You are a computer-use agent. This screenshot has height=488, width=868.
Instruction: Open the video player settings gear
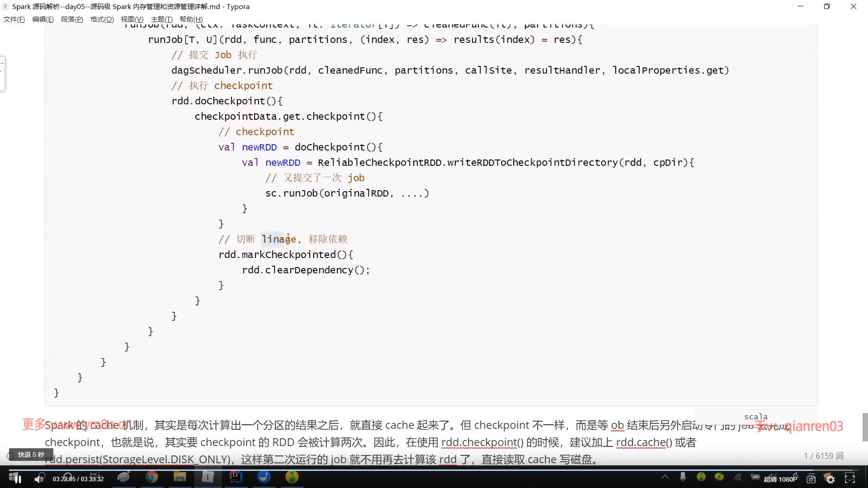pos(830,479)
